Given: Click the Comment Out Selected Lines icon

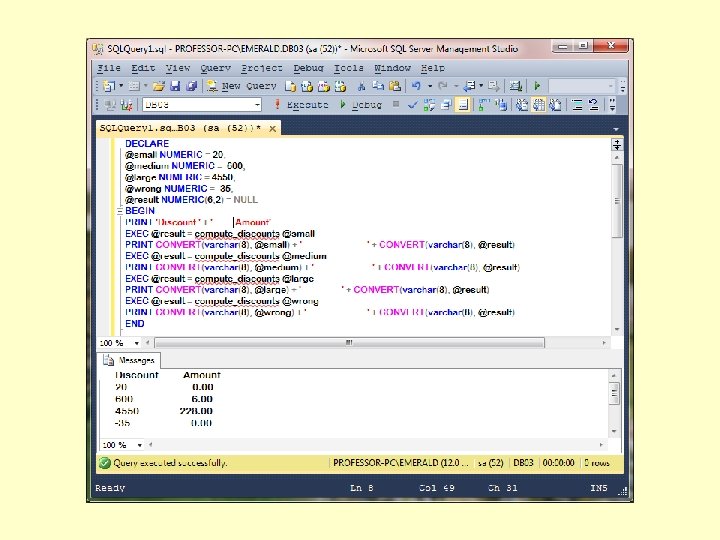Looking at the screenshot, I should 577,105.
